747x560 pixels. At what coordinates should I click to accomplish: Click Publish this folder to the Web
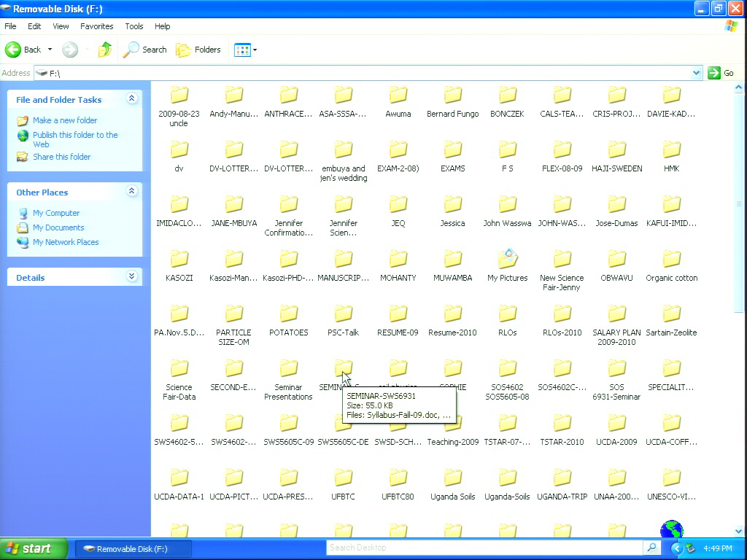point(75,139)
